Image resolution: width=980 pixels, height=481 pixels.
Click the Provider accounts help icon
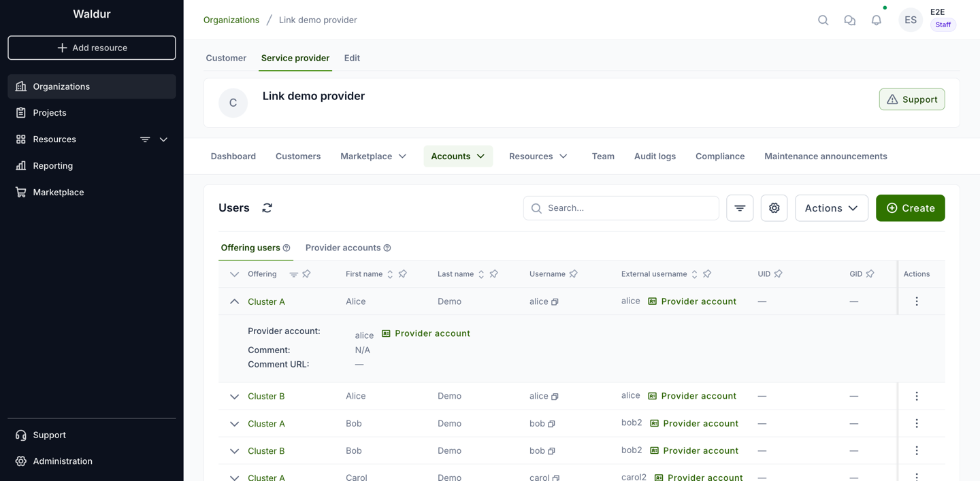(387, 248)
